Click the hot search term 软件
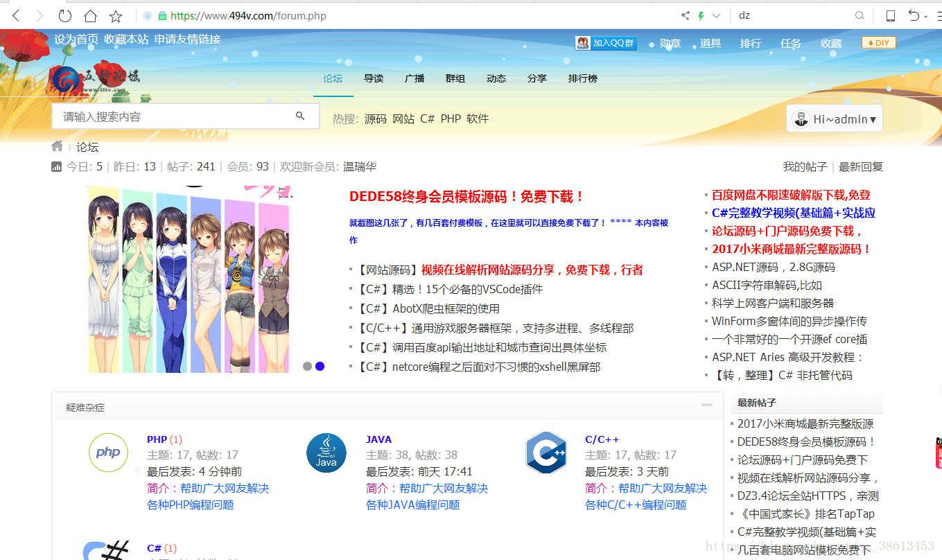The image size is (942, 560). 478,119
